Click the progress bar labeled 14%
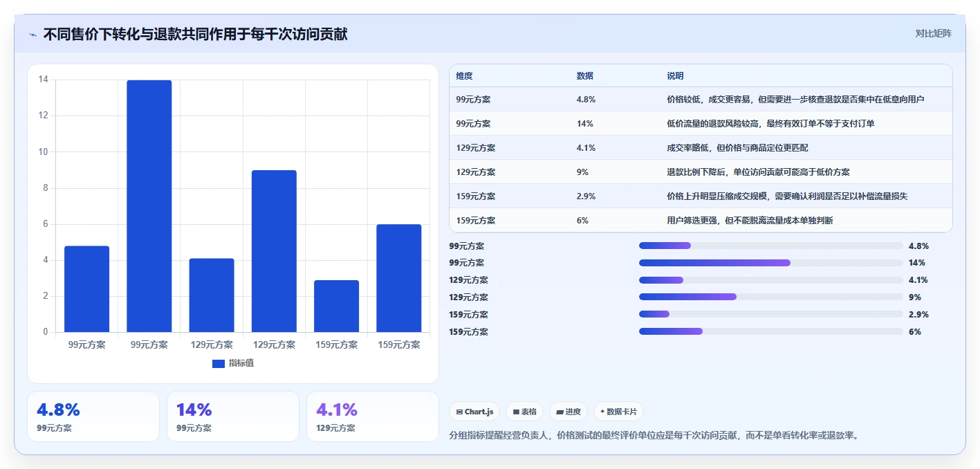The image size is (980, 469). pos(770,263)
